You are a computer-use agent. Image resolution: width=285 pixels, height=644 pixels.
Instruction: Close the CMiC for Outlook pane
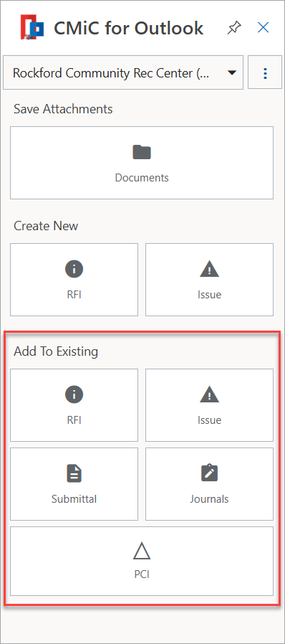[263, 27]
